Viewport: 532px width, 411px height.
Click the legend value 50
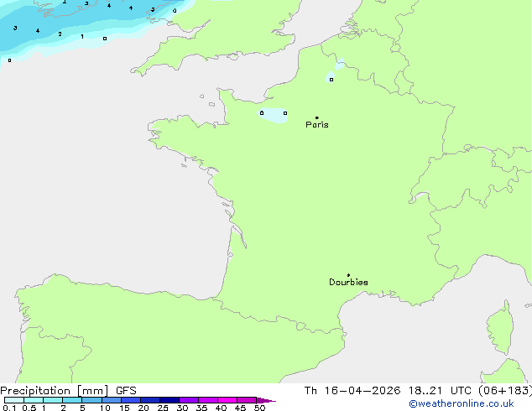click(x=259, y=408)
